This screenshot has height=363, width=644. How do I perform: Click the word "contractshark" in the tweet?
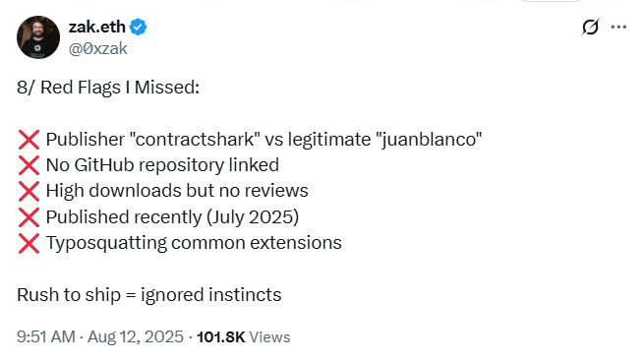(195, 140)
